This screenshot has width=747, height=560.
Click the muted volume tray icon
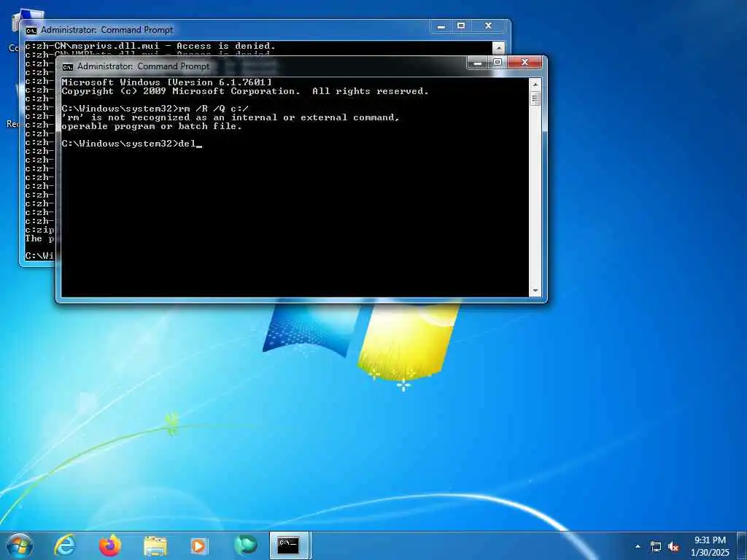[x=673, y=547]
